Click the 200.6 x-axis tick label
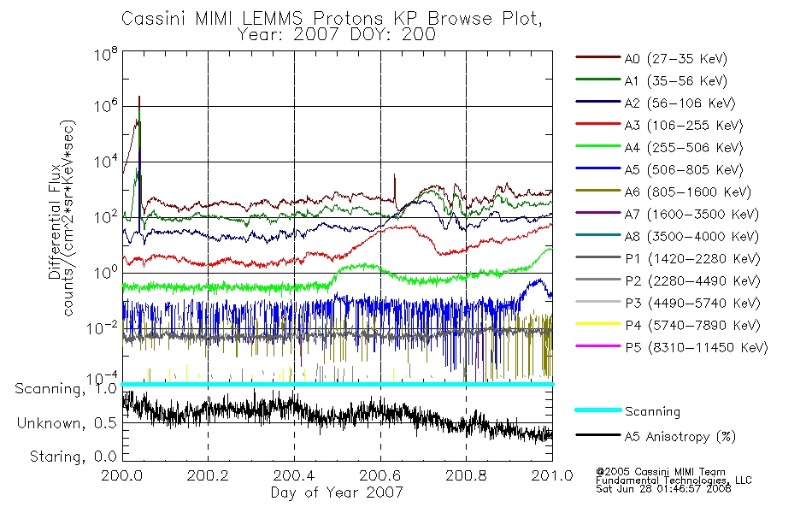Image resolution: width=812 pixels, height=513 pixels. tap(380, 475)
